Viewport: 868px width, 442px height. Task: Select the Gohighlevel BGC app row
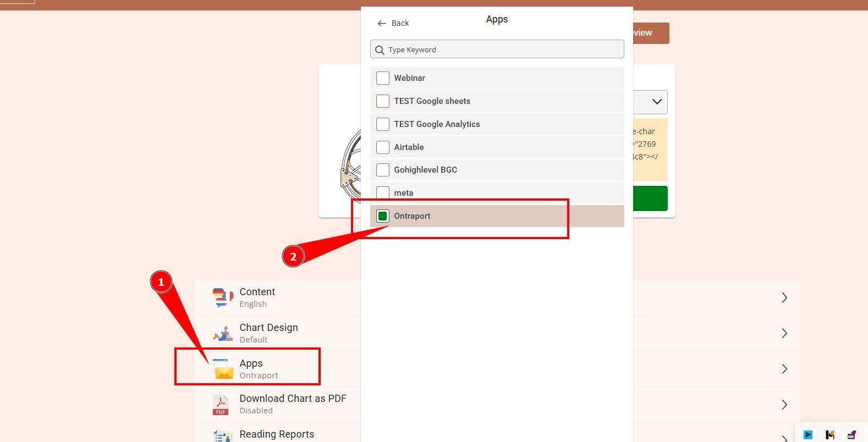click(x=425, y=170)
